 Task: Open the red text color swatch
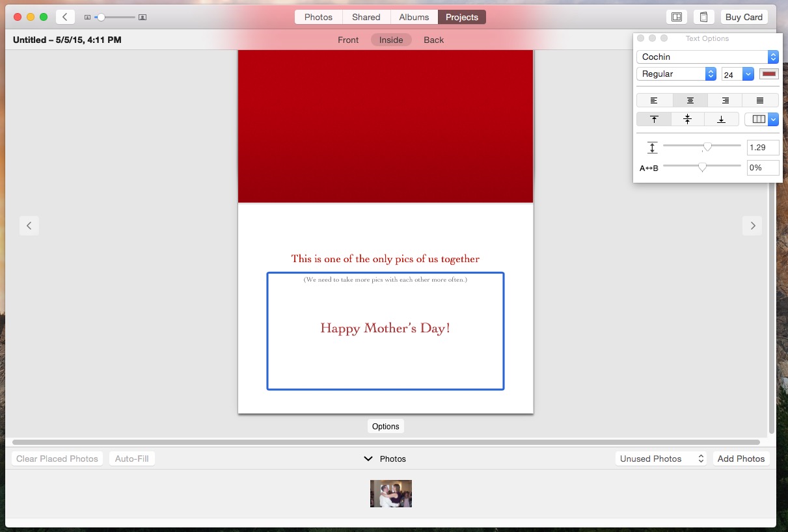(768, 73)
